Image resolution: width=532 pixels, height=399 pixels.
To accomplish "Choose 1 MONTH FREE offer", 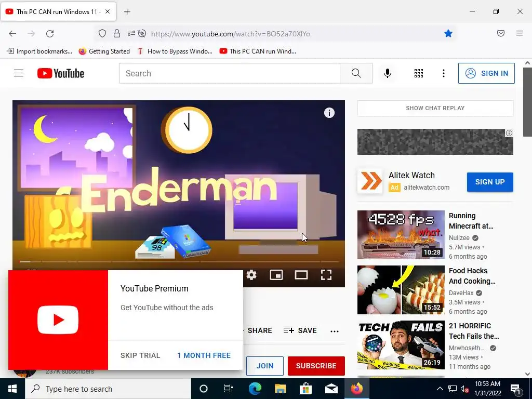I will (204, 355).
